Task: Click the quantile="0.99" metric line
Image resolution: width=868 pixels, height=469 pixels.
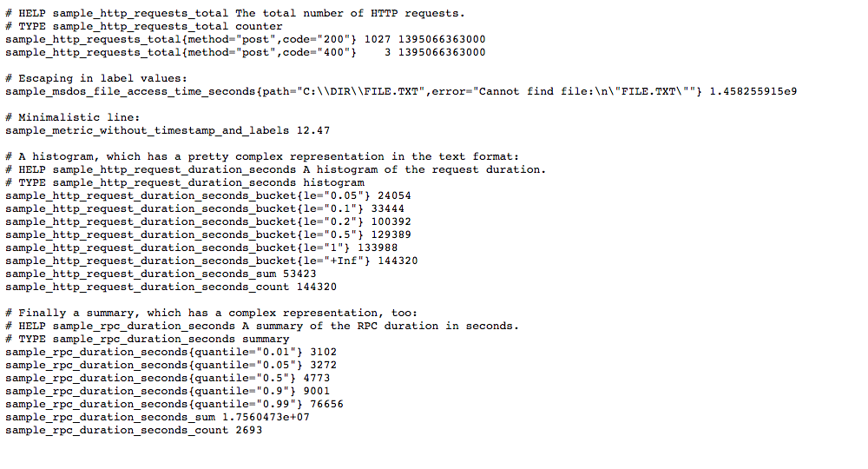Action: [x=174, y=404]
